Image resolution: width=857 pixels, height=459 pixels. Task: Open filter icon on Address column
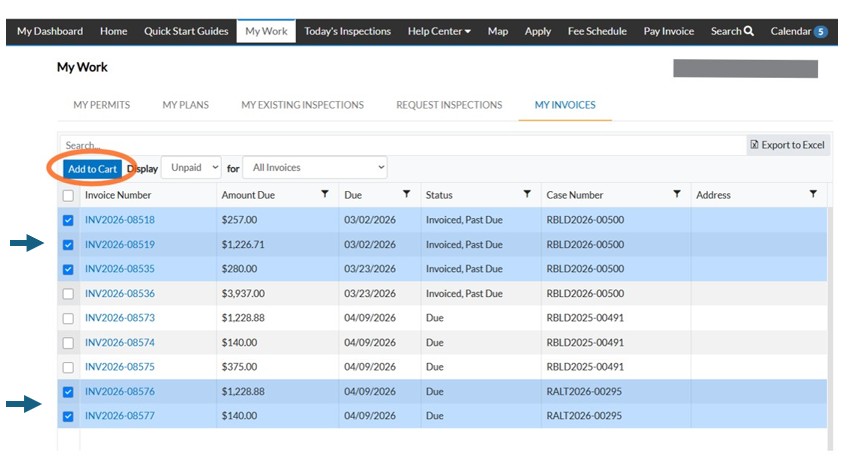point(813,195)
